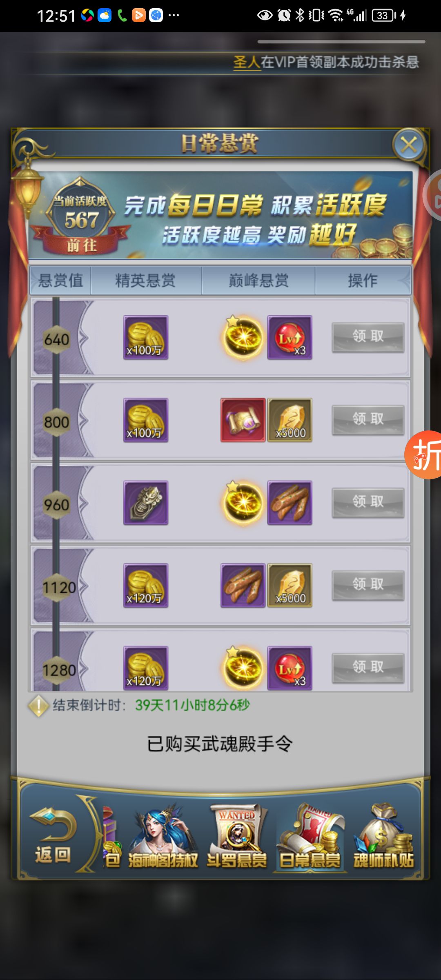
Task: Tap the 960 bounty value milestone marker
Action: 57,505
